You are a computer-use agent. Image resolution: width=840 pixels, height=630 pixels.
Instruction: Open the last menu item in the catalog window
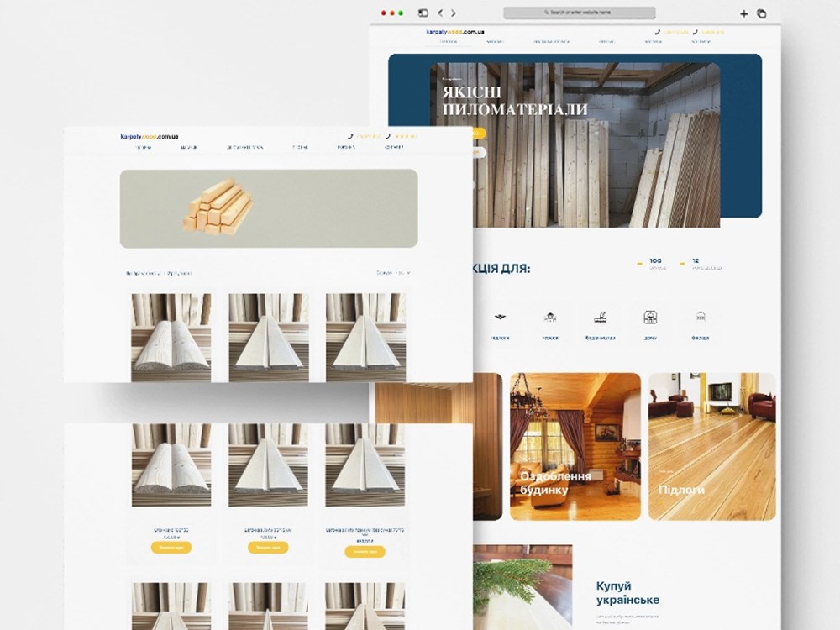tap(394, 147)
